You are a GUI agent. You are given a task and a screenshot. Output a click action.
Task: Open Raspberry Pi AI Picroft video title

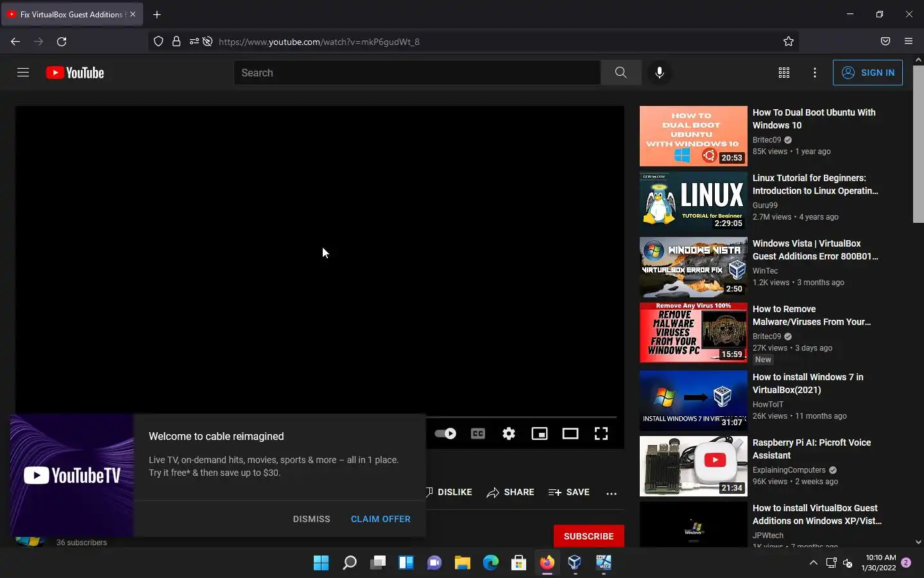812,449
